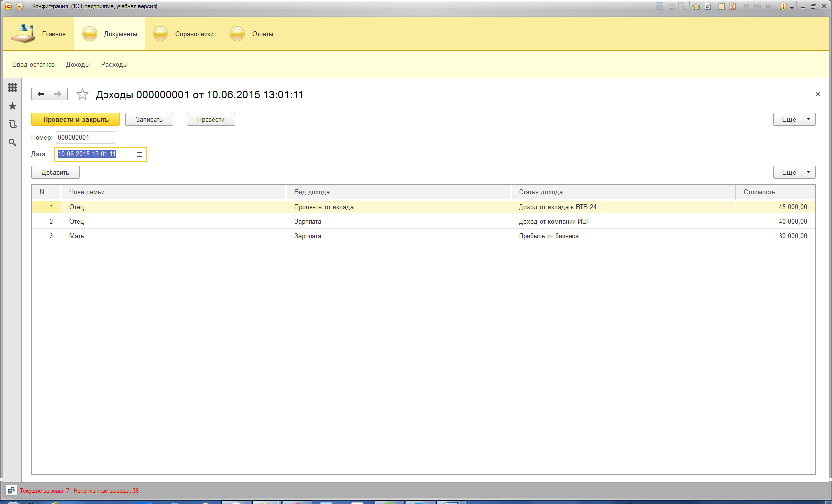832x504 pixels.
Task: Select the row with Прибыль от бизнеса
Action: point(548,236)
